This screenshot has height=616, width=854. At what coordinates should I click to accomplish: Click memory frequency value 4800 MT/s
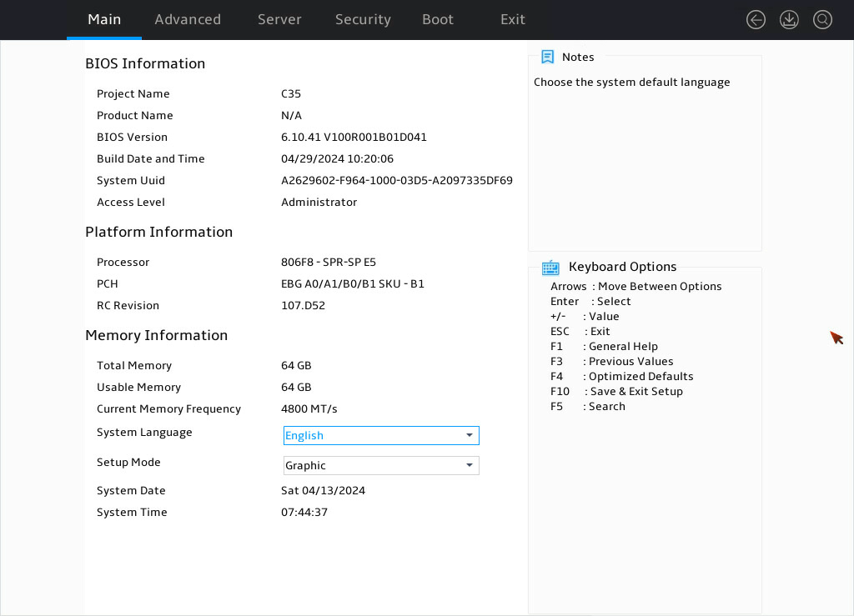click(309, 408)
